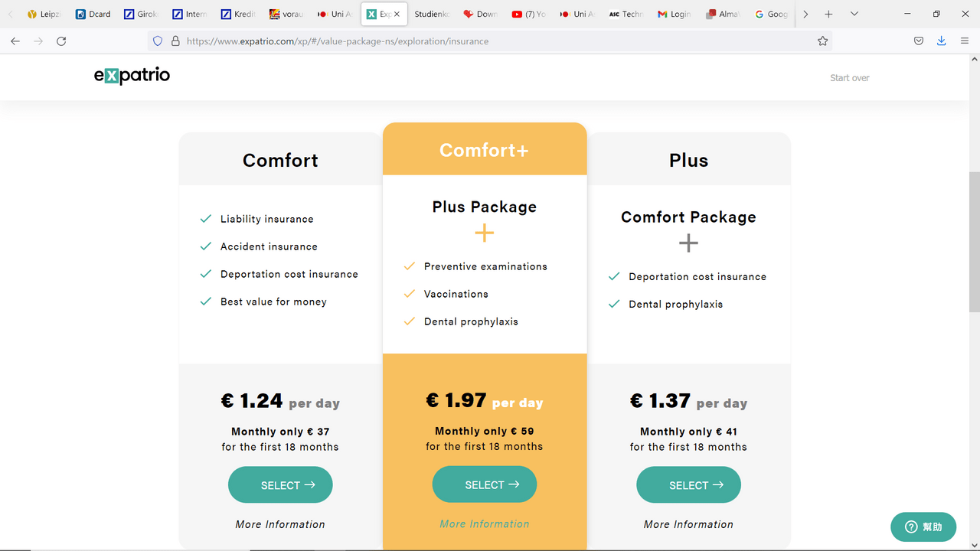The height and width of the screenshot is (551, 980).
Task: Open the Firefox hamburger menu
Action: pos(965,41)
